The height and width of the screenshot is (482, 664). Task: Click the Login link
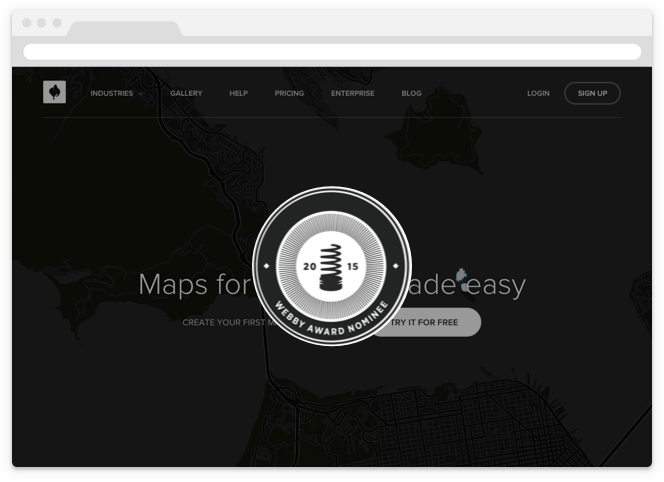(x=538, y=93)
